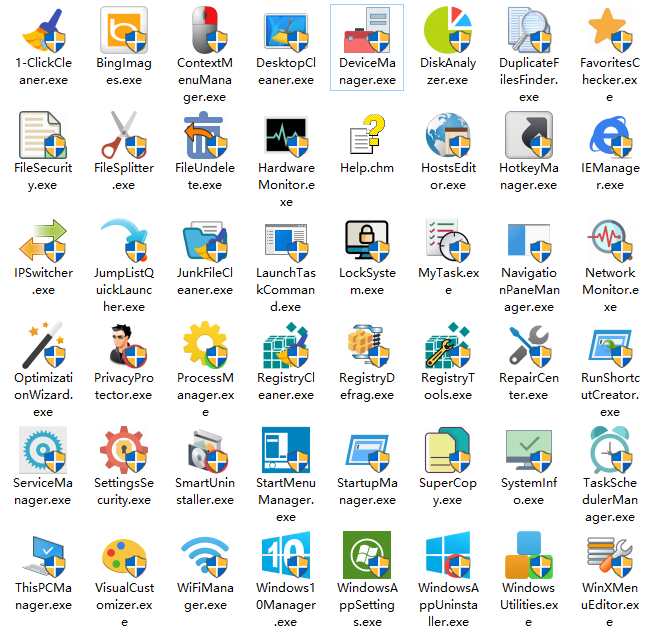Click the FileSplitter.exe scissors icon
The width and height of the screenshot is (650, 636).
click(x=124, y=135)
